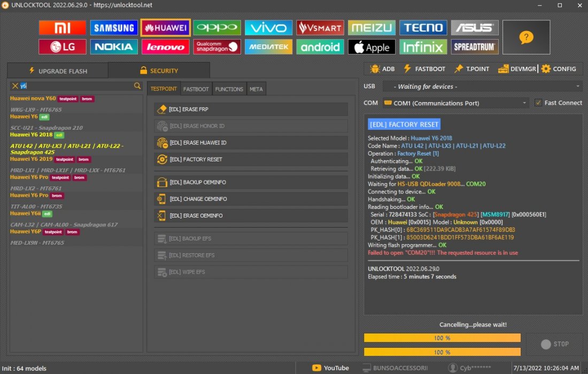Viewport: 588px width, 374px height.
Task: Select the Lenovo brand logo
Action: click(x=165, y=47)
